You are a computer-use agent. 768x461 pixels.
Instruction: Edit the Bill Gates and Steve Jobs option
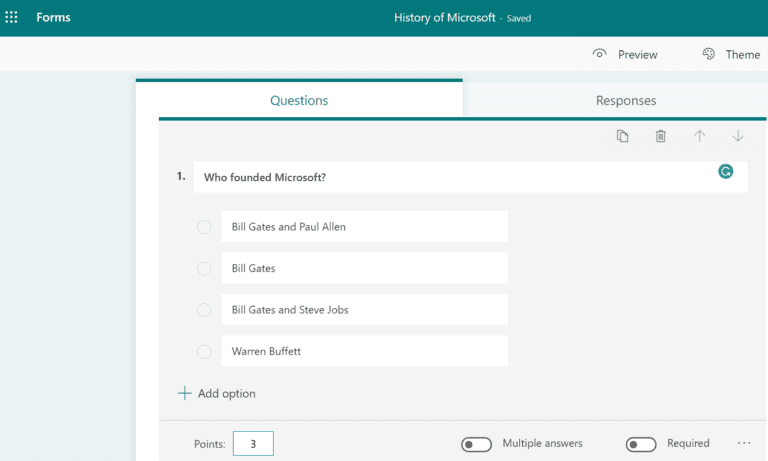click(x=364, y=310)
